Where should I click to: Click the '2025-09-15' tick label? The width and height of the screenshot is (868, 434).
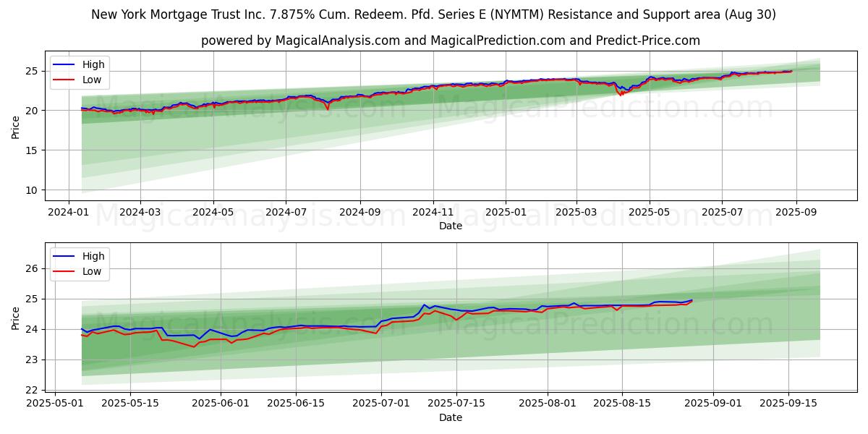click(x=787, y=404)
